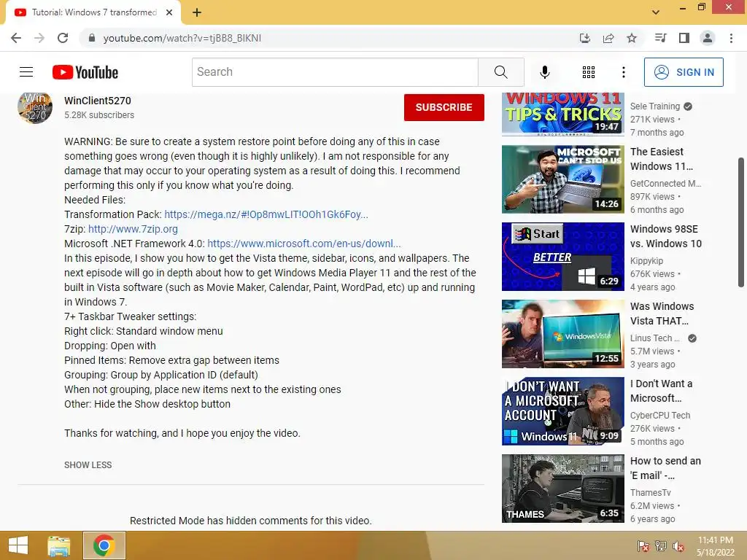Open Chrome's three-dot menu
Viewport: 747px width, 560px height.
click(731, 38)
